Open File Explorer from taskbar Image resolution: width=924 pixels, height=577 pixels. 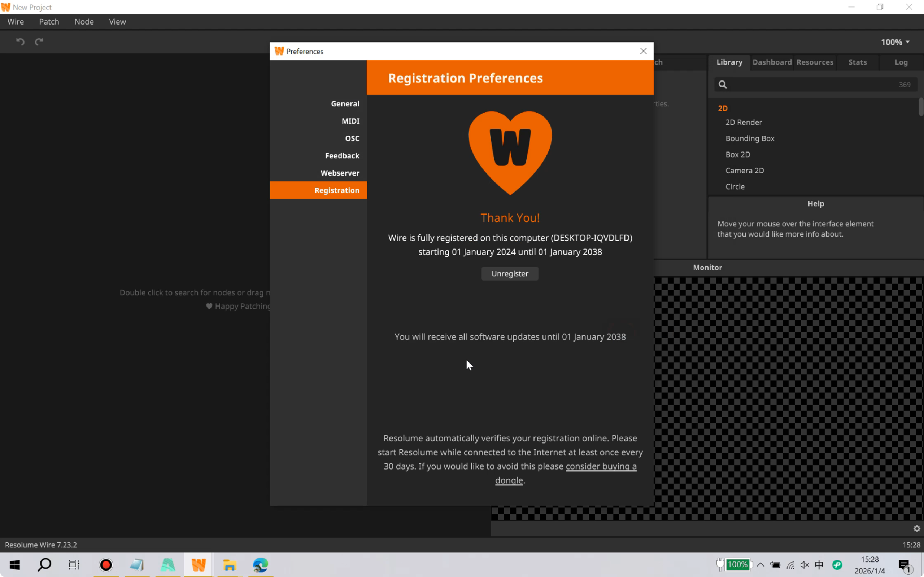(x=229, y=565)
